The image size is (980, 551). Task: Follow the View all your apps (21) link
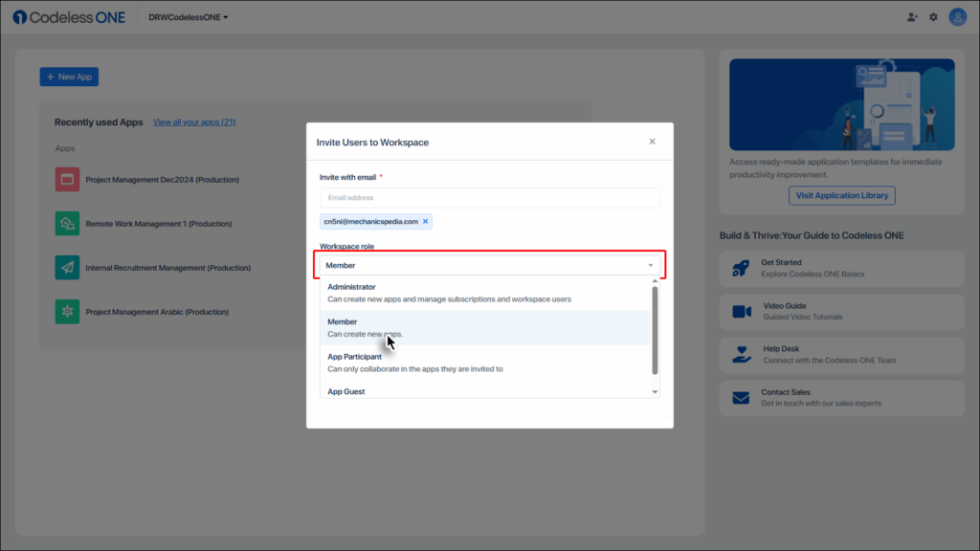click(x=194, y=121)
